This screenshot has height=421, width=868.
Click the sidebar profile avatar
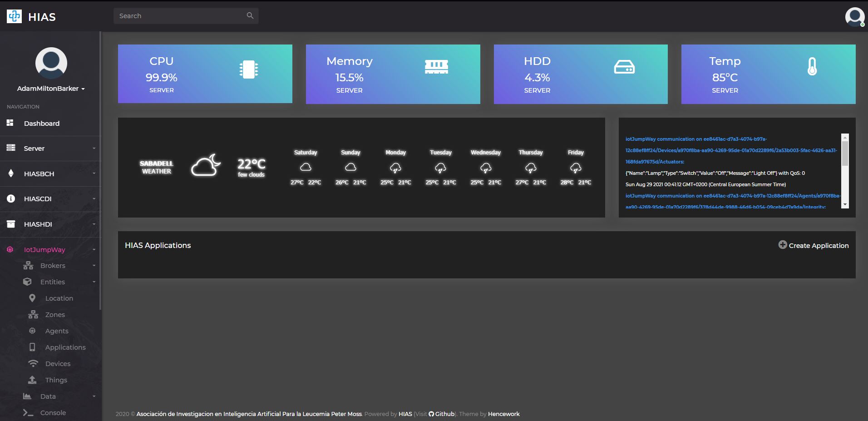point(51,63)
